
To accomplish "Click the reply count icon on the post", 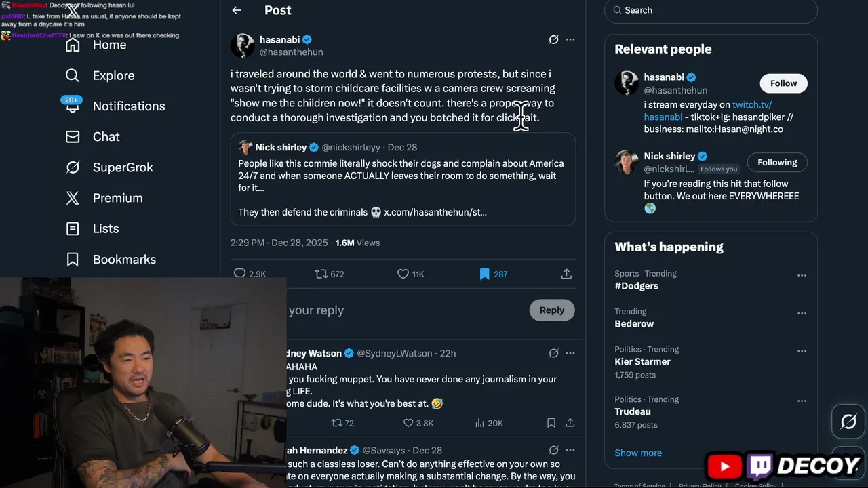I will pyautogui.click(x=239, y=274).
